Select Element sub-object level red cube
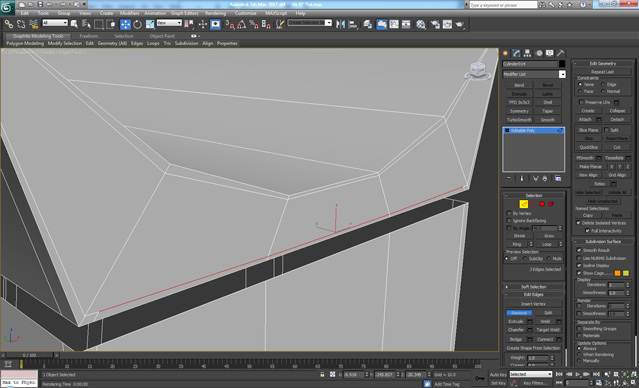The width and height of the screenshot is (639, 388). click(551, 204)
